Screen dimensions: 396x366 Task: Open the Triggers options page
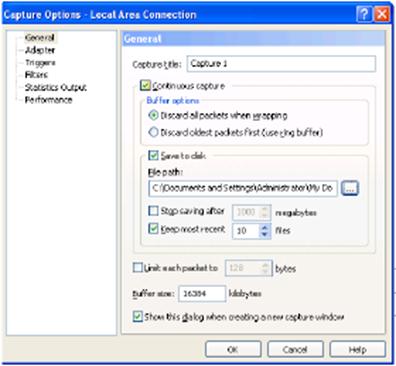click(x=40, y=63)
